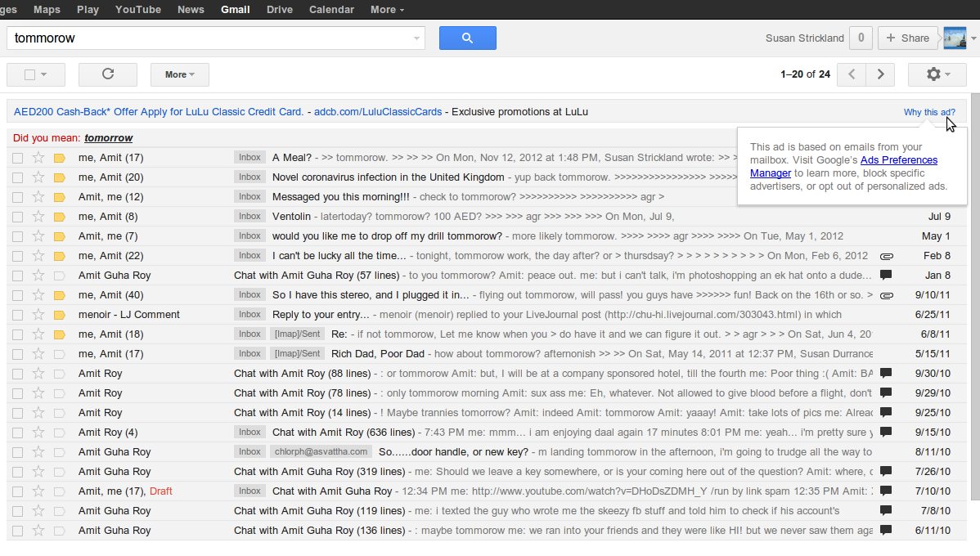Open the Chat with Amit Guha Roy (57 lines)
980x556 pixels.
click(x=317, y=276)
